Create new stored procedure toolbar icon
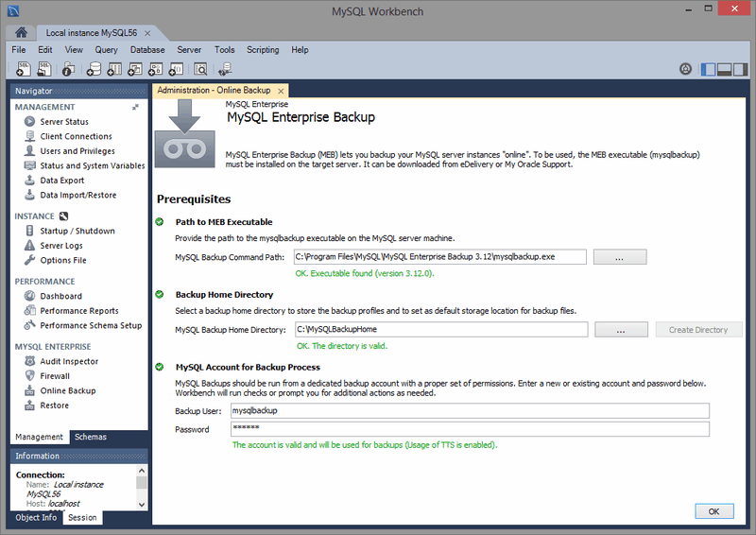 tap(155, 69)
